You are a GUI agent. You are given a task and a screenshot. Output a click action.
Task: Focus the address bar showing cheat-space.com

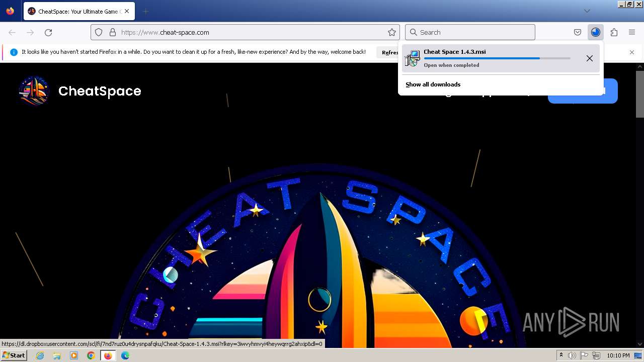[245, 32]
